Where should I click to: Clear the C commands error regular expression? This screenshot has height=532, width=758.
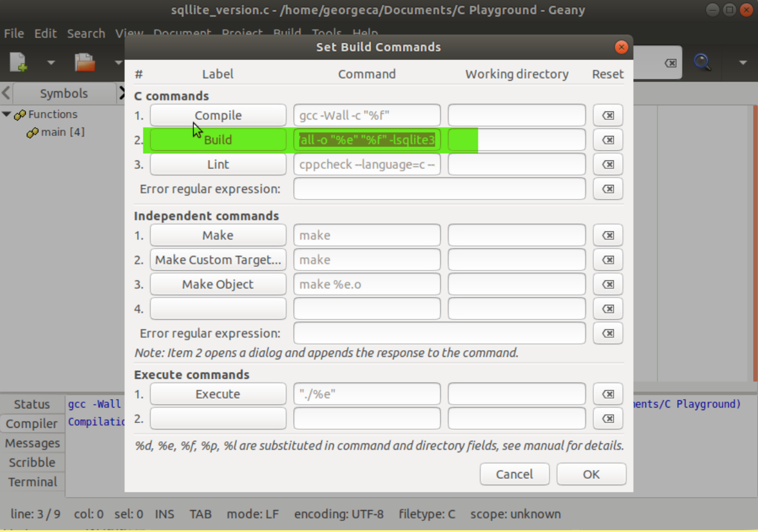point(608,189)
